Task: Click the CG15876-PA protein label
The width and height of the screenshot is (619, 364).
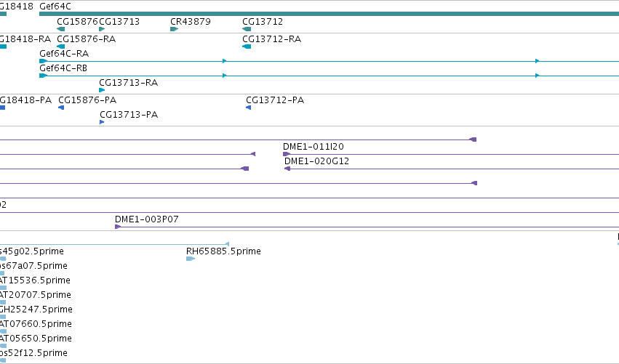Action: [87, 100]
